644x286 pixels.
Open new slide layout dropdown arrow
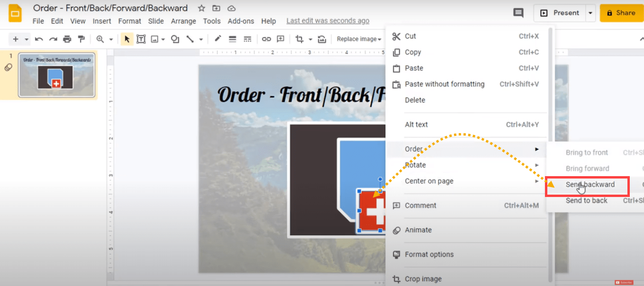click(27, 39)
